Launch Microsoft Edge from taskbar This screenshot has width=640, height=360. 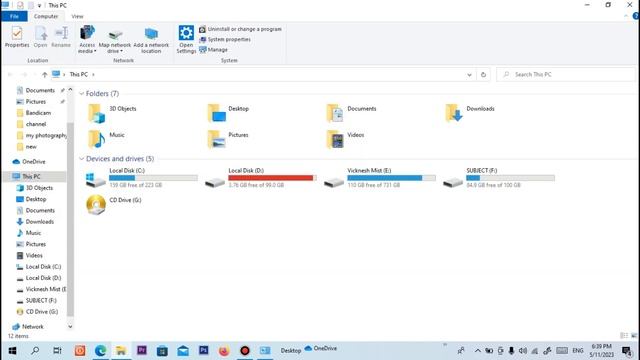(100, 351)
